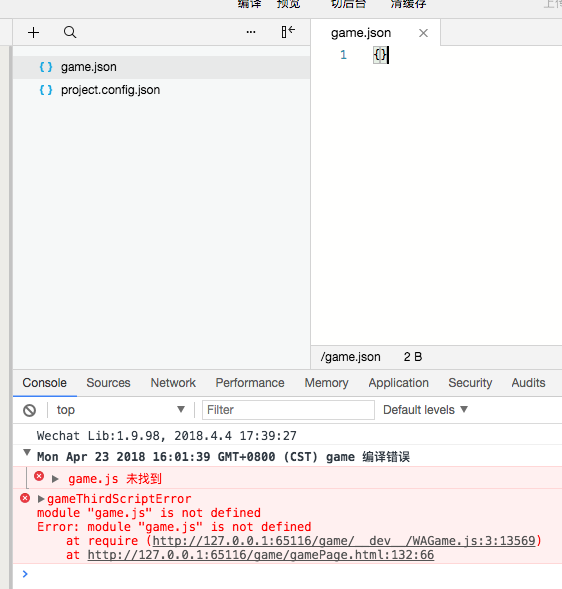562x589 pixels.
Task: Open the Default levels dropdown
Action: click(425, 410)
